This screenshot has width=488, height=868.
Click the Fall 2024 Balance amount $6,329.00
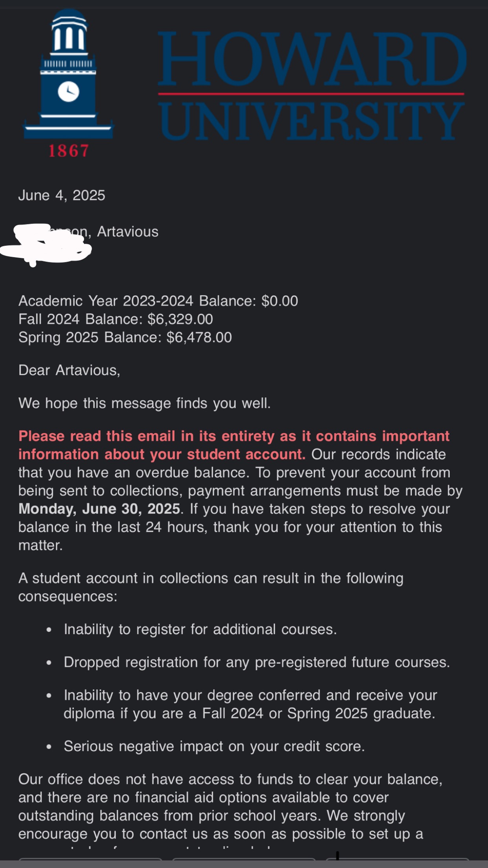(180, 319)
